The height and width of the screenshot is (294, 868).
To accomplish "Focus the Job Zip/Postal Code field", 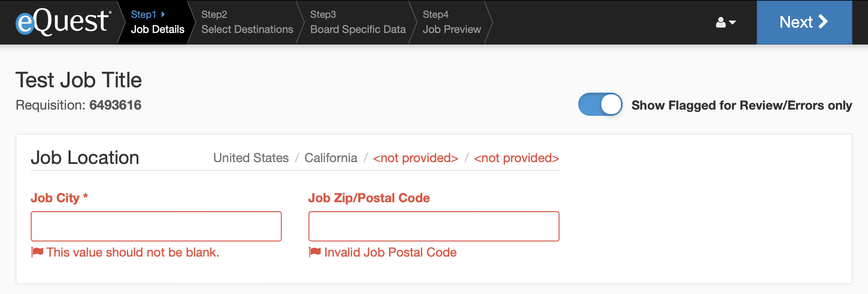I will click(434, 226).
